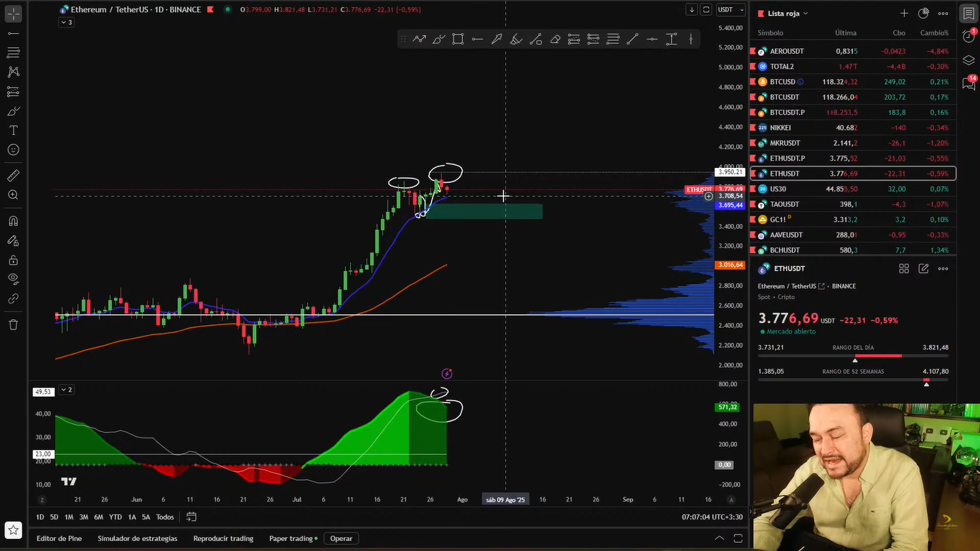Toggle magnet mode

coord(13,221)
